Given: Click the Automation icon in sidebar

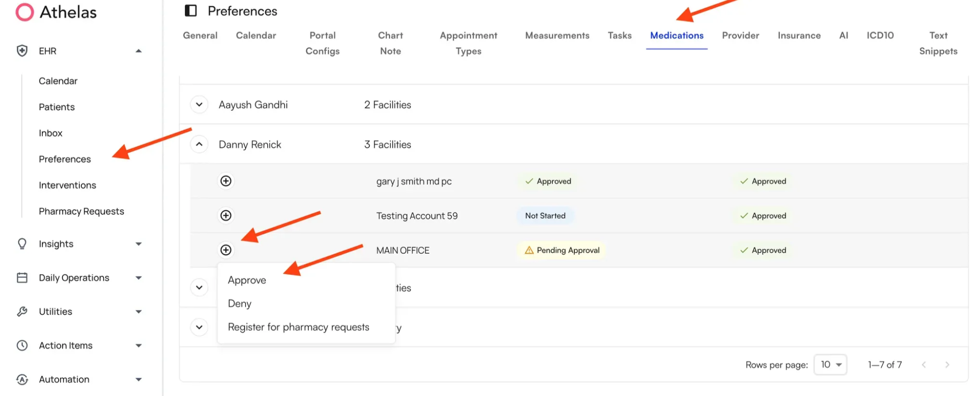Looking at the screenshot, I should coord(22,379).
